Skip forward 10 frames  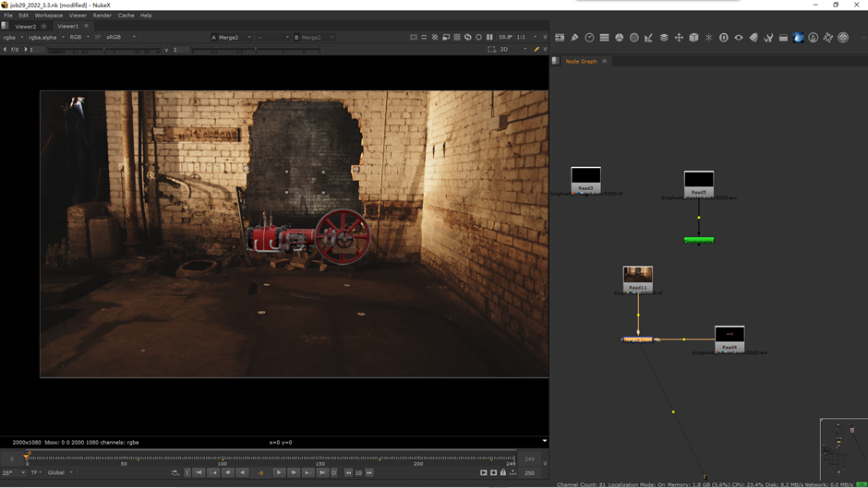coord(369,472)
